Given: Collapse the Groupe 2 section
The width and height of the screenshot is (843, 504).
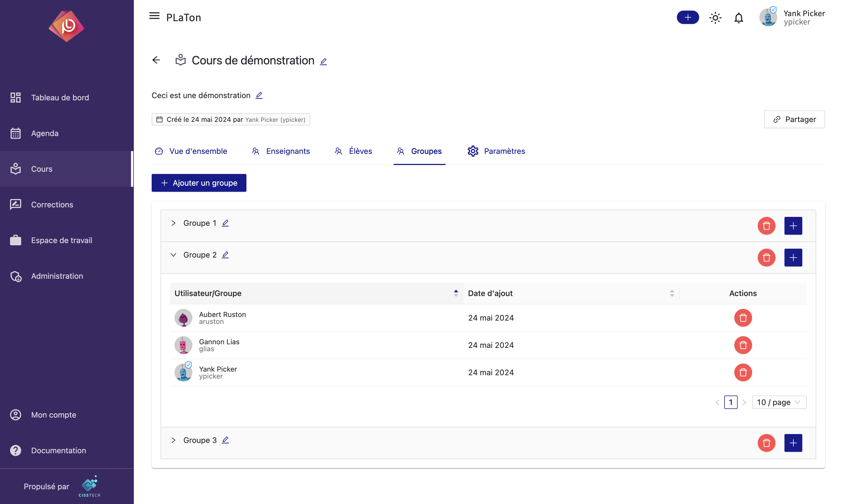Looking at the screenshot, I should (x=173, y=255).
